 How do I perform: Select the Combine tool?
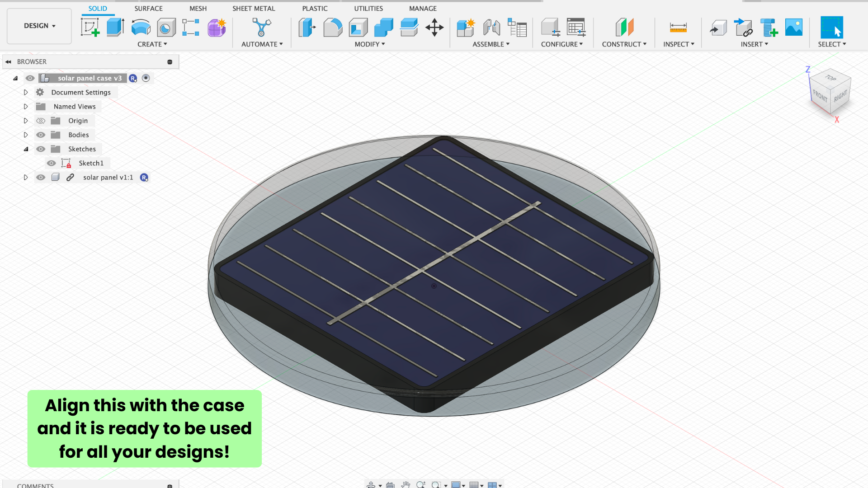coord(384,28)
